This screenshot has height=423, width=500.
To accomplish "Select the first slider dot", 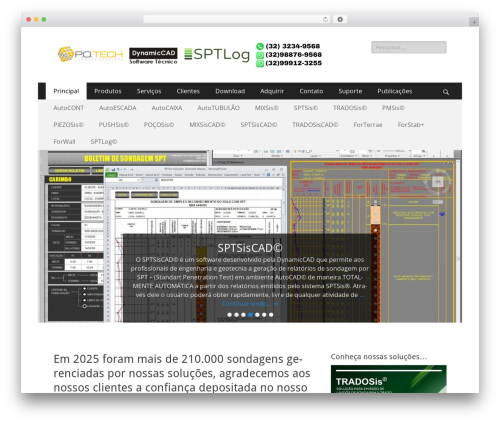I will 229,315.
